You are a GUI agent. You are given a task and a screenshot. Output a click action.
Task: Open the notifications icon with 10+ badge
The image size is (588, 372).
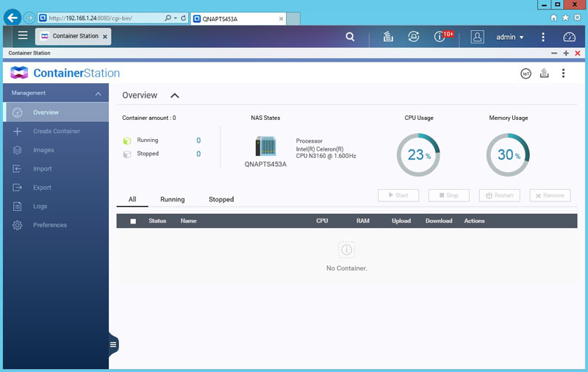[x=441, y=36]
